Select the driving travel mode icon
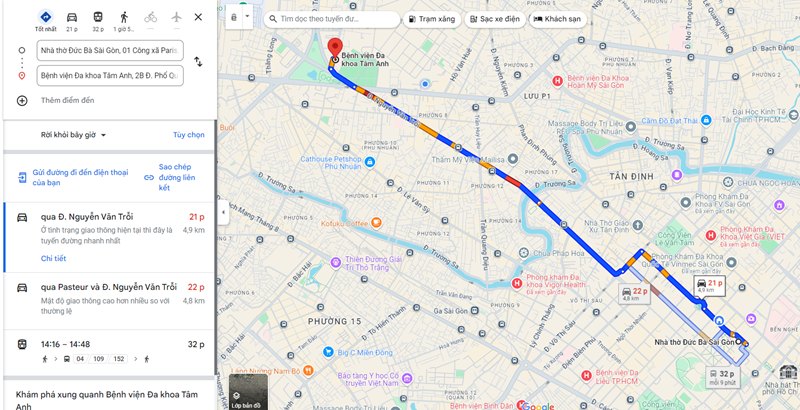Viewport: 800px width, 410px height. (x=72, y=17)
